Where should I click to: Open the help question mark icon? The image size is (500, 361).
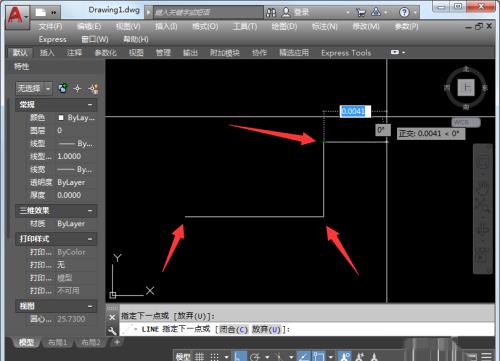404,13
